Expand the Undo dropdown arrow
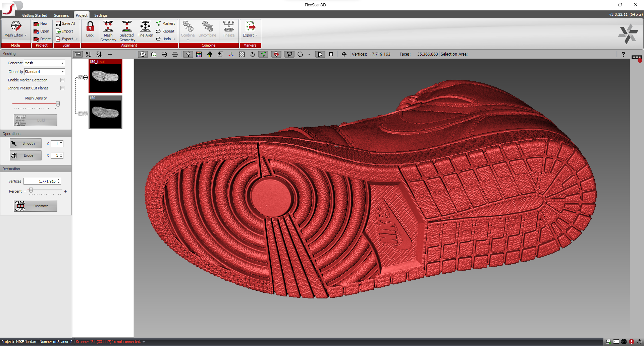The image size is (644, 346). point(174,39)
